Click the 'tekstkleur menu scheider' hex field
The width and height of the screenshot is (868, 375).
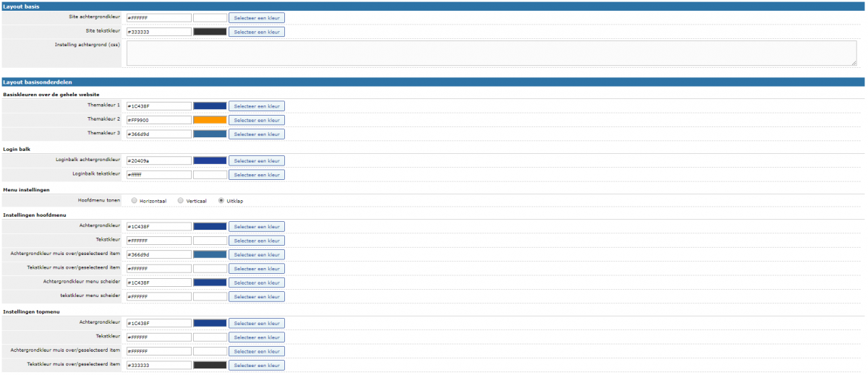click(x=159, y=296)
